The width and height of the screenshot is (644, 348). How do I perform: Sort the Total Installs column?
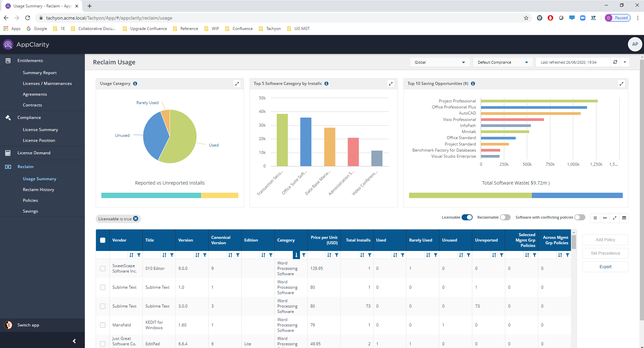(x=362, y=255)
